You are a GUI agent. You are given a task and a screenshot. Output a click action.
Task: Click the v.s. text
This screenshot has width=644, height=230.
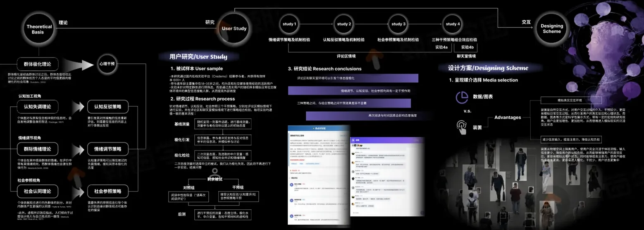467,111
